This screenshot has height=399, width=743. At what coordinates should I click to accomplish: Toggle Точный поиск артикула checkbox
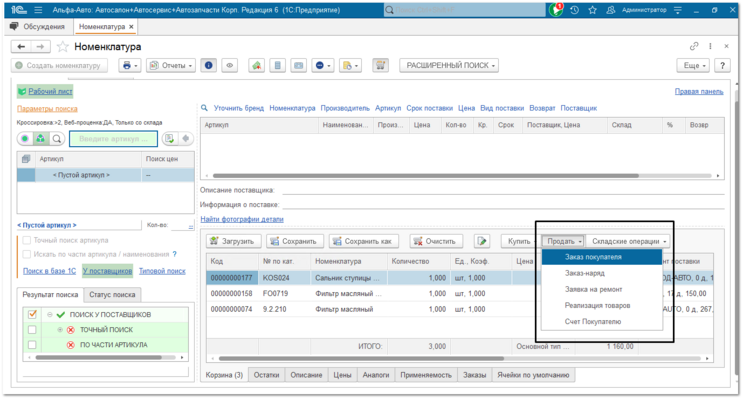[27, 240]
